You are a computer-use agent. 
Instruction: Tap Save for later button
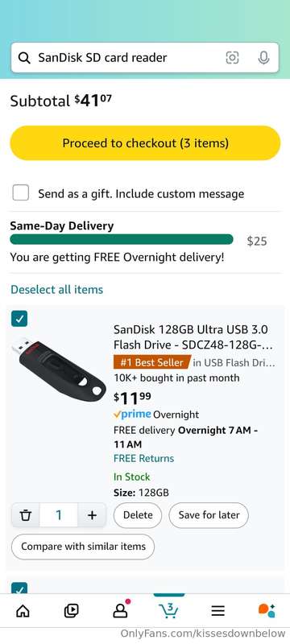(209, 515)
